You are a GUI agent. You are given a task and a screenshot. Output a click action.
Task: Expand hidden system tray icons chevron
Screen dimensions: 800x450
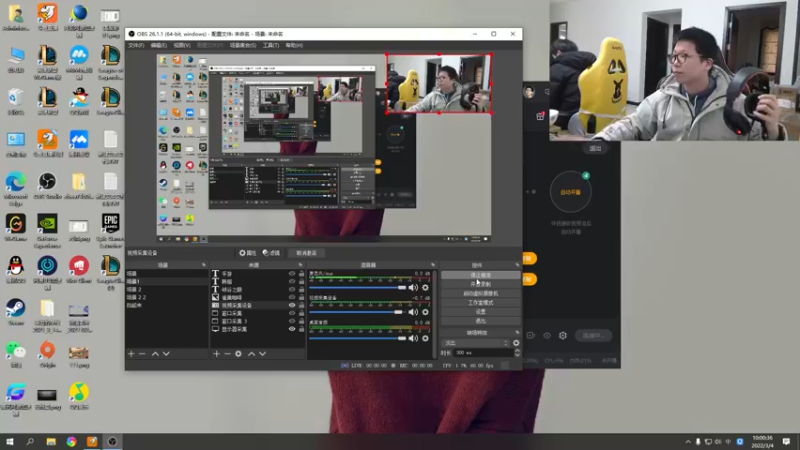[688, 442]
